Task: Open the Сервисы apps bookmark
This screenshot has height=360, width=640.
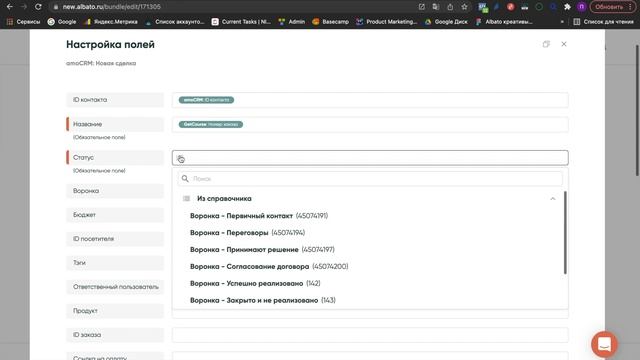Action: point(23,22)
